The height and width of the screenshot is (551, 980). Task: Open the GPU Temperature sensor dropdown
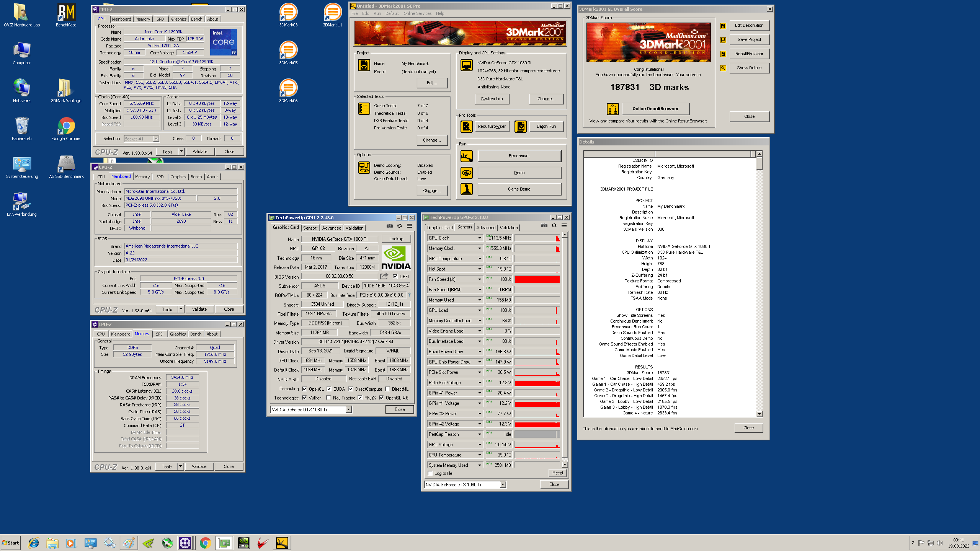(479, 259)
